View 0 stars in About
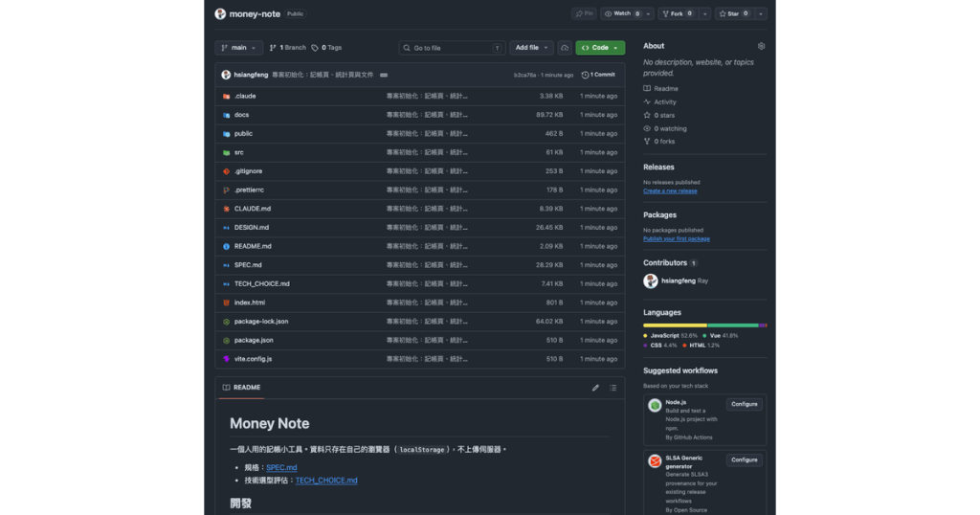 (x=658, y=116)
